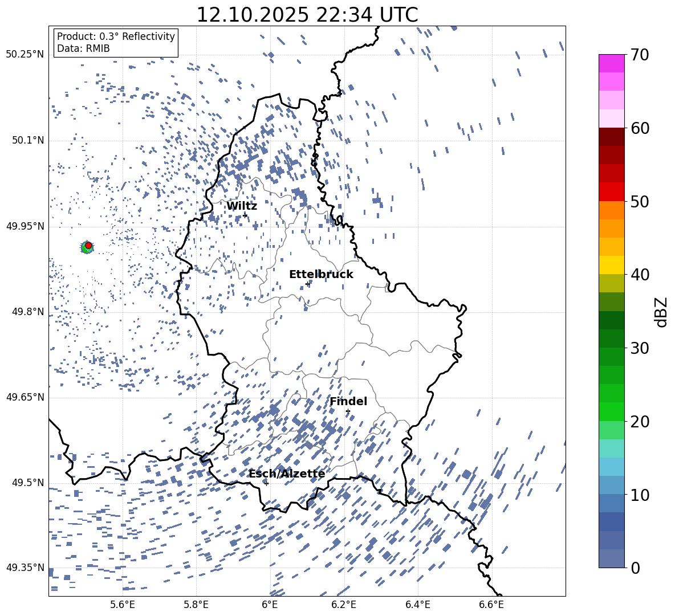This screenshot has height=616, width=675.
Task: Pick the magenta swatch at 70 dBZ
Action: click(x=612, y=63)
